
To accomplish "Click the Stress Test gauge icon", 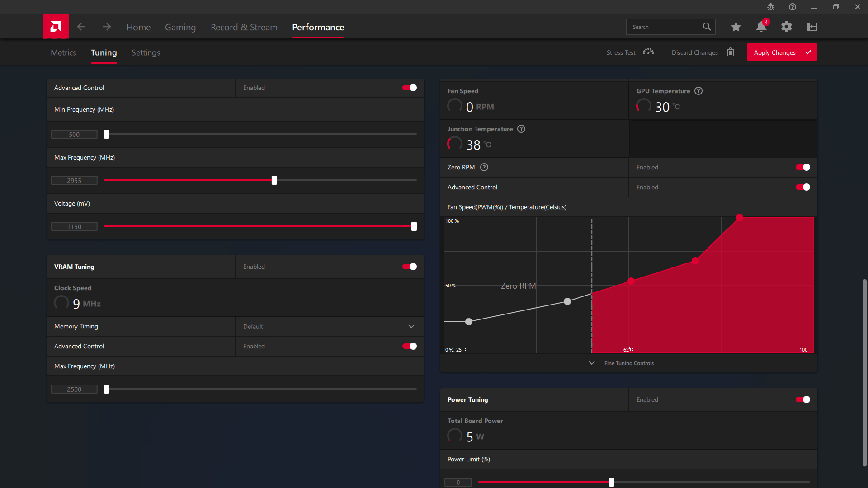I will pos(648,52).
